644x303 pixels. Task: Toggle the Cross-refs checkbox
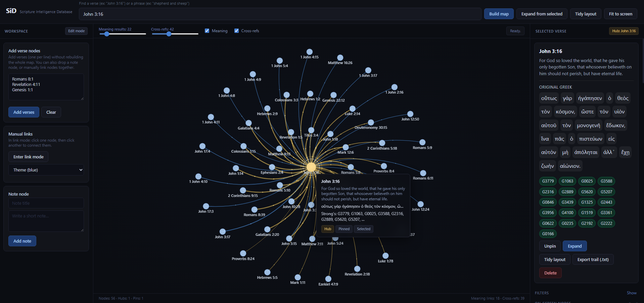coord(237,31)
